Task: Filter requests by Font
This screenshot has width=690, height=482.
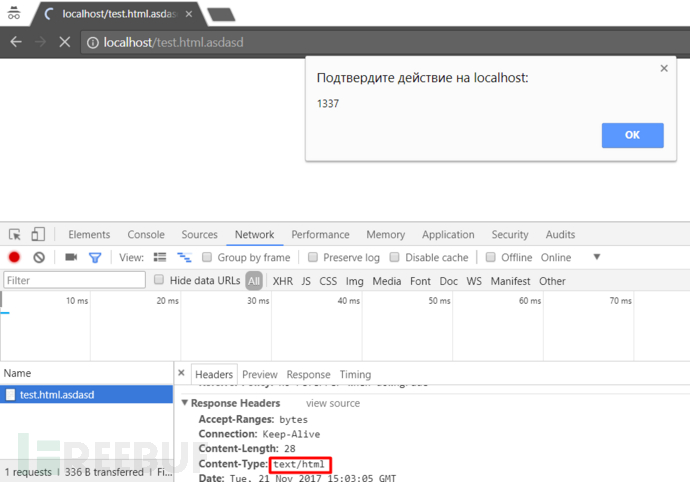Action: click(x=420, y=281)
